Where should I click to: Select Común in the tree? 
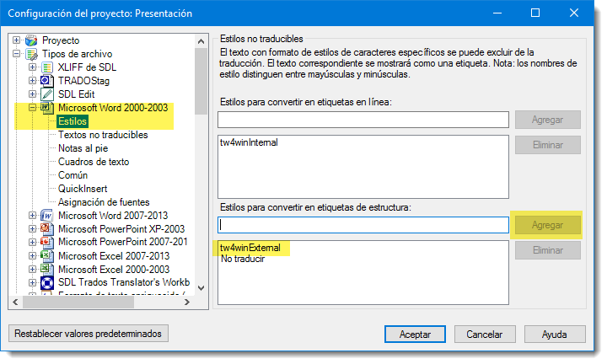click(x=73, y=175)
